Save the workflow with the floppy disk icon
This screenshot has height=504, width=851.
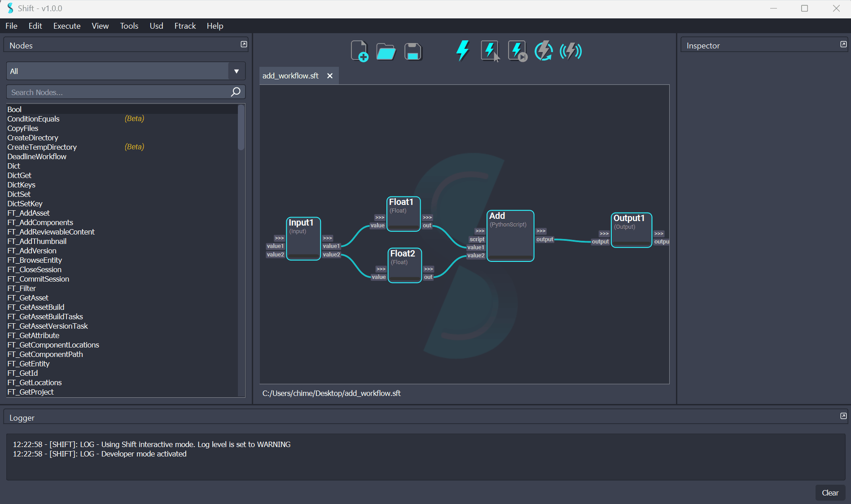(412, 52)
